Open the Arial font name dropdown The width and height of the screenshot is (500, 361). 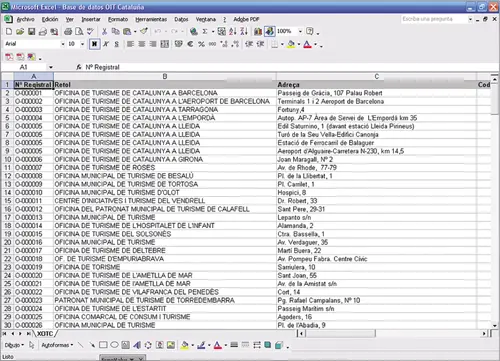coord(62,44)
